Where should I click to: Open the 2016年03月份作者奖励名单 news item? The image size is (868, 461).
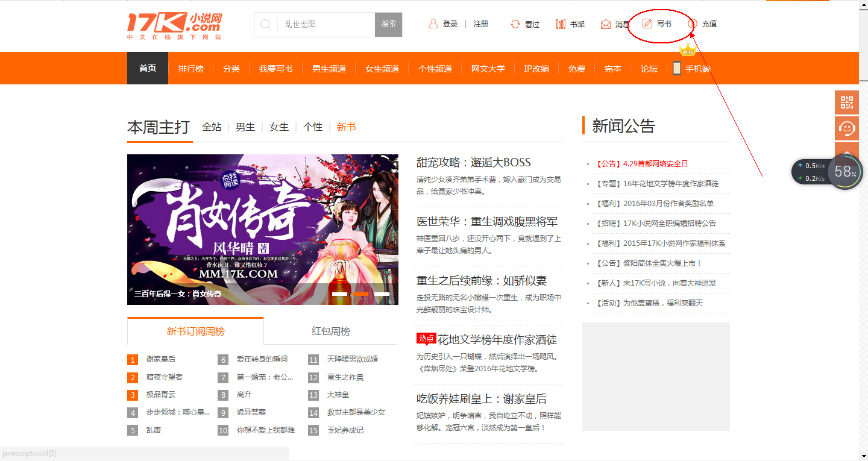(654, 203)
